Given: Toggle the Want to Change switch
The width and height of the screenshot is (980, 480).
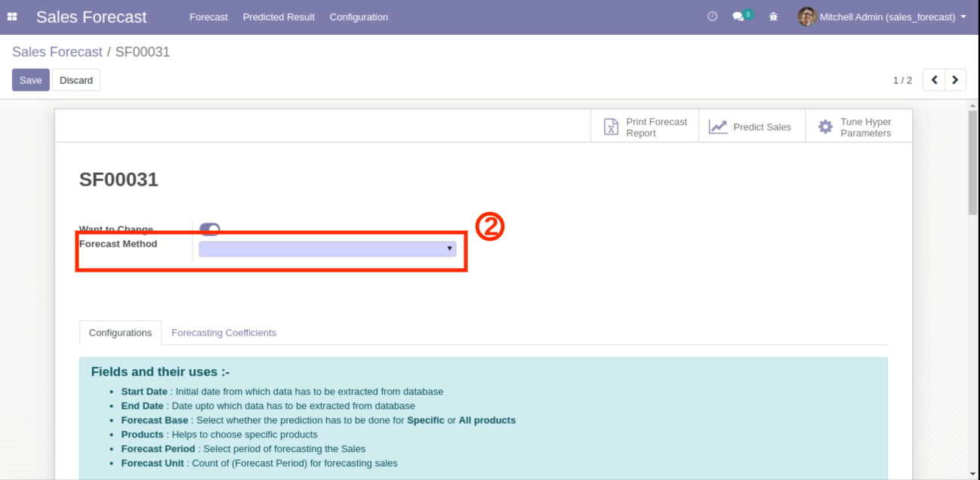Looking at the screenshot, I should tap(209, 229).
